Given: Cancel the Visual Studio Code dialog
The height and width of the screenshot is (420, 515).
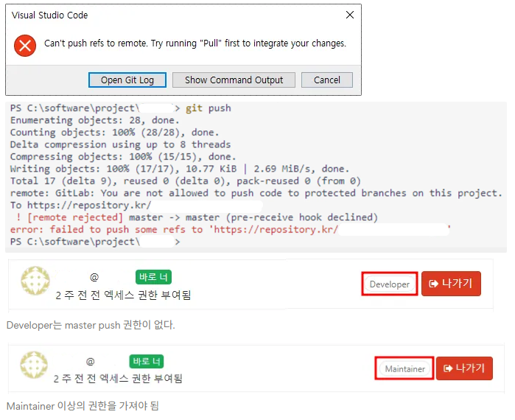Looking at the screenshot, I should tap(327, 80).
